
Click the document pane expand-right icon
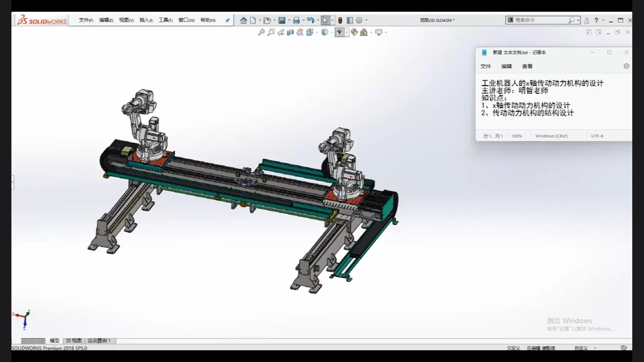coord(599,32)
